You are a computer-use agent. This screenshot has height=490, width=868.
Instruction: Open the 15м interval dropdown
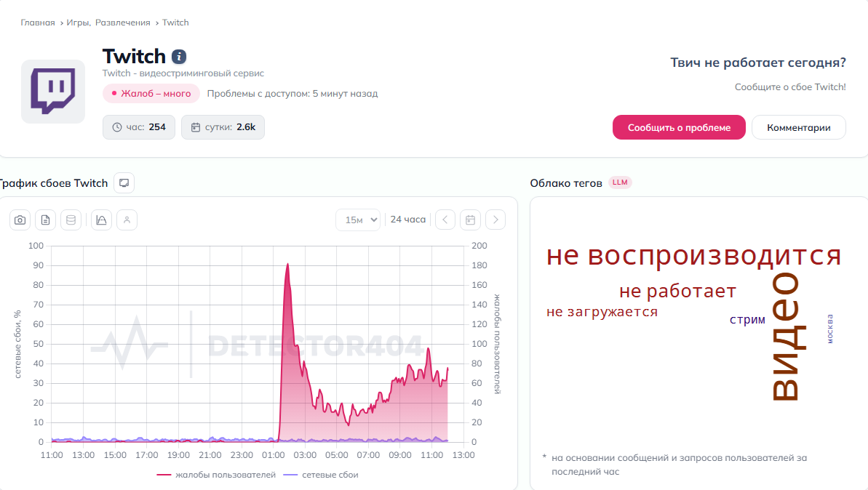pyautogui.click(x=358, y=220)
